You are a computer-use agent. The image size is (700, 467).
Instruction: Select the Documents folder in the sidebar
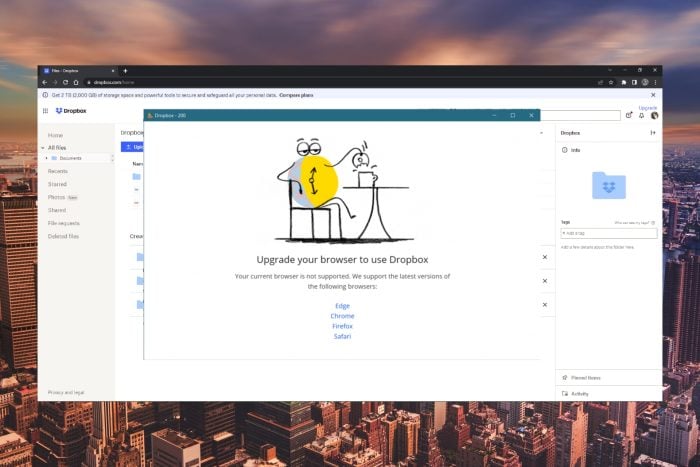[70, 158]
